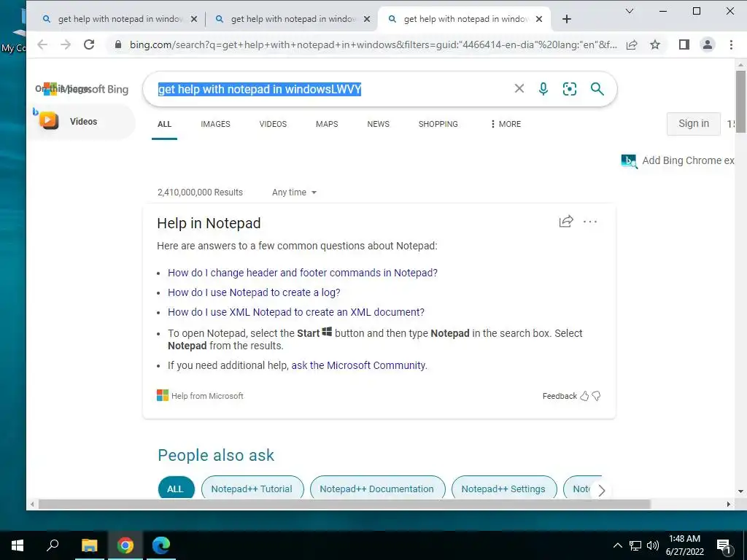The height and width of the screenshot is (560, 747).
Task: Open Microsoft Edge from the taskbar
Action: coord(161,545)
